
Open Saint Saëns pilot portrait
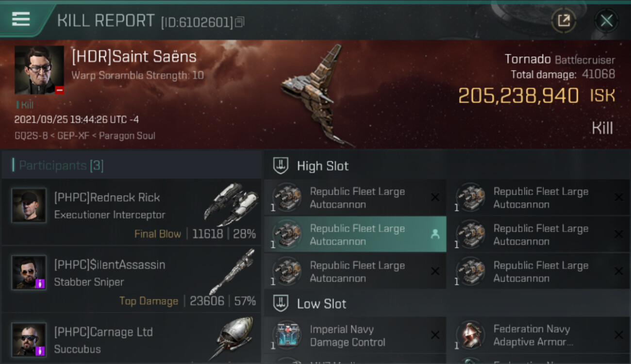[x=39, y=70]
